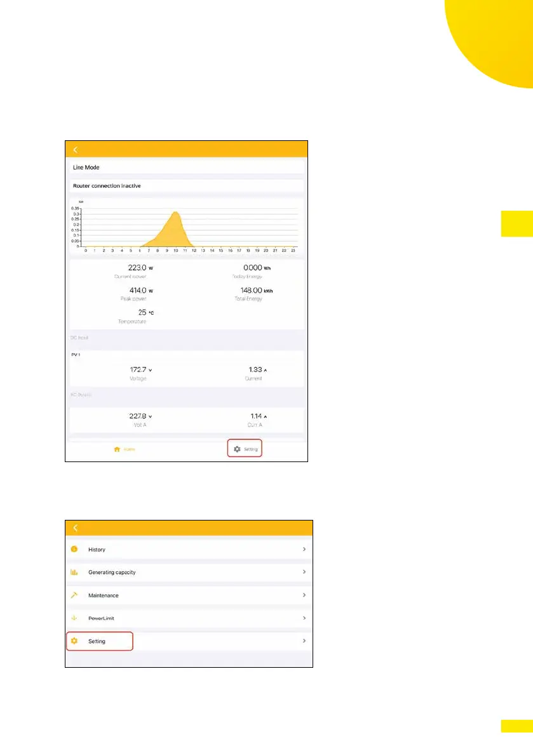Viewport: 533px width, 756px height.
Task: Click the Total Energy label
Action: click(x=248, y=299)
